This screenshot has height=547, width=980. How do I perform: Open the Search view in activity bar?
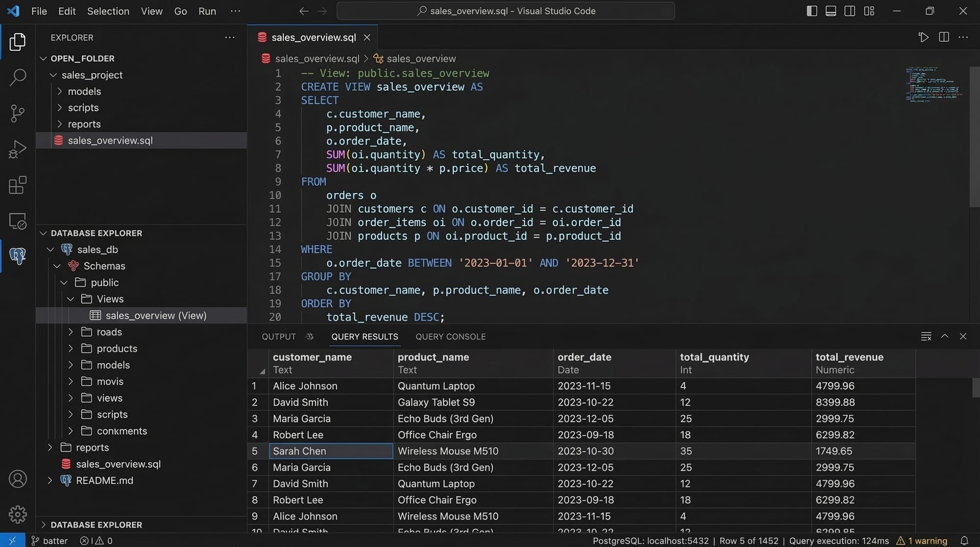[x=18, y=77]
